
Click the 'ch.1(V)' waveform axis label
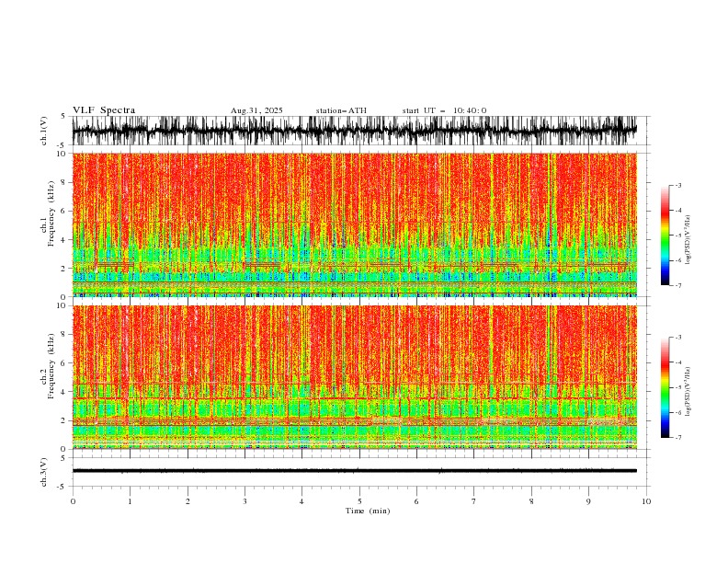tap(44, 131)
